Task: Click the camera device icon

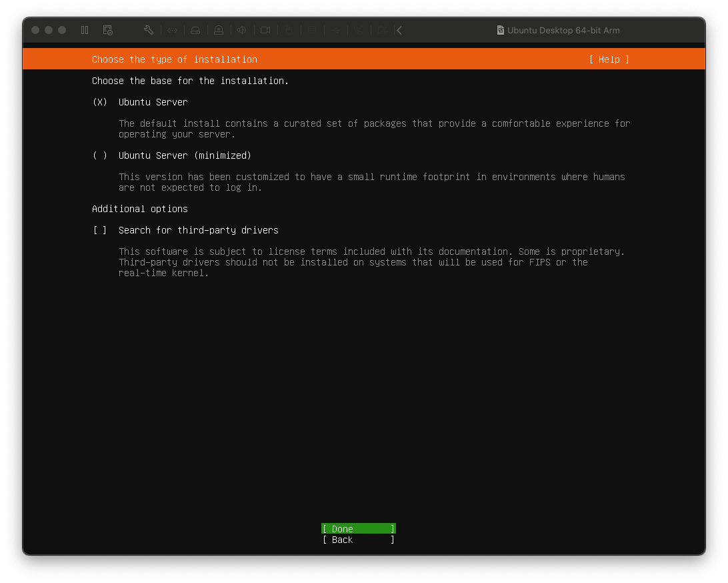Action: 265,30
